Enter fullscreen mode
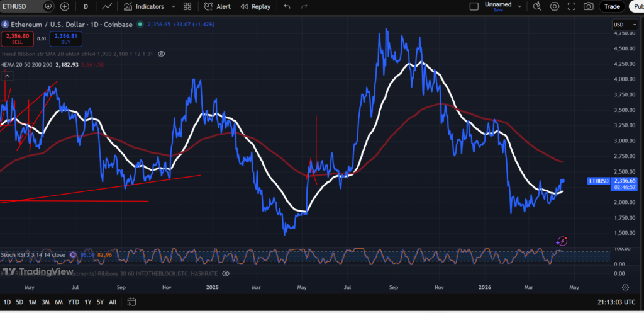Viewport: 644px width, 313px height. (572, 6)
